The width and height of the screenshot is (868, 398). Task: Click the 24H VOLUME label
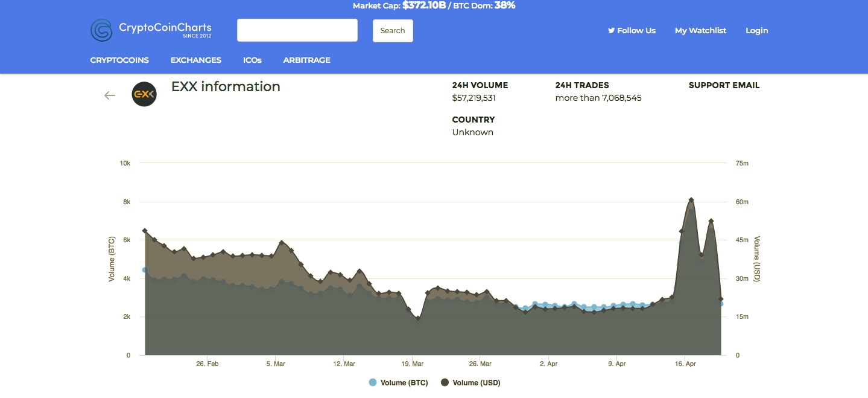point(480,85)
